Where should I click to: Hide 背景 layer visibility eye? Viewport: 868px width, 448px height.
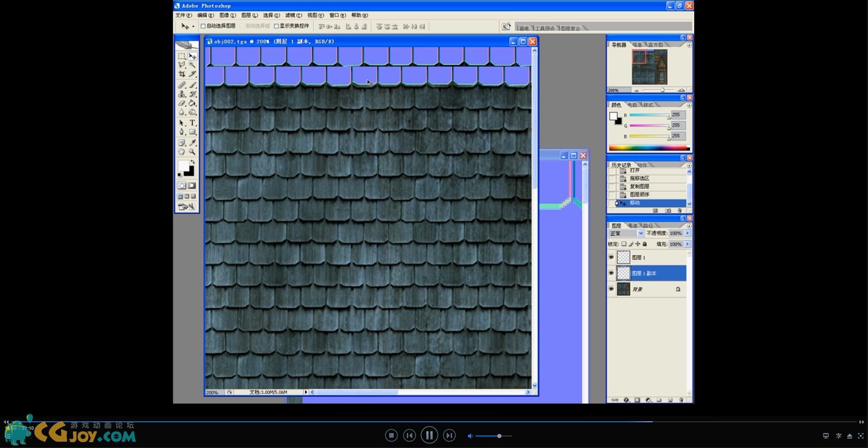click(x=611, y=289)
